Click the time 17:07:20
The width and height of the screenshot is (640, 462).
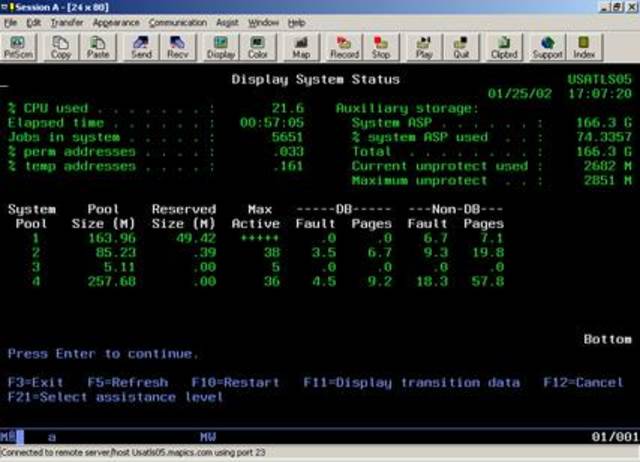(600, 94)
